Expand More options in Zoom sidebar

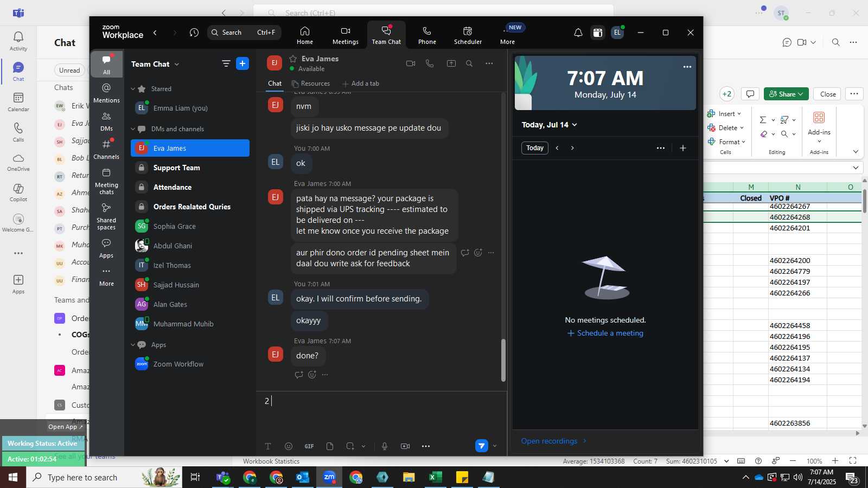pos(106,277)
